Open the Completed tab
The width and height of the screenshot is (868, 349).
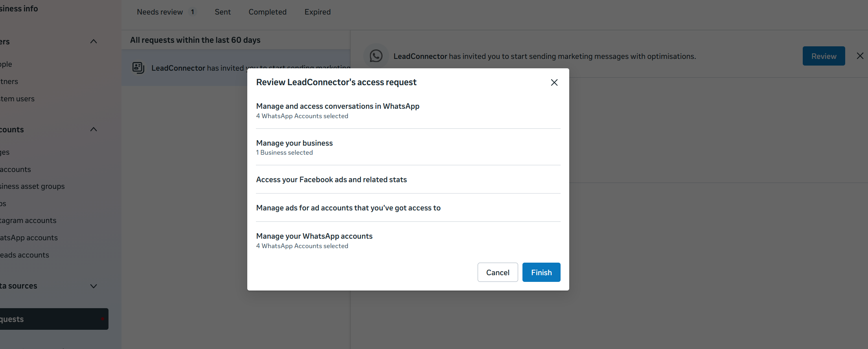click(x=268, y=12)
